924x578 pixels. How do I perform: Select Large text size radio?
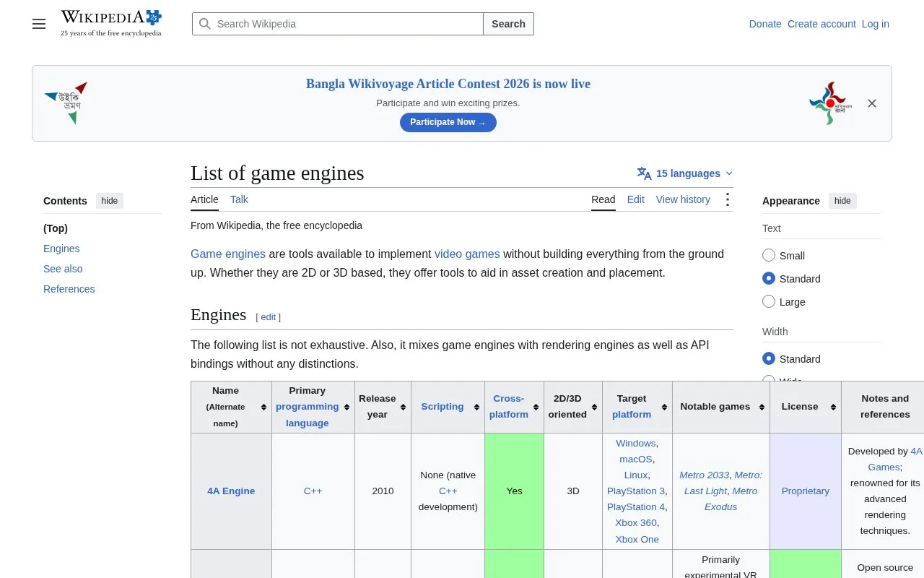[769, 301]
